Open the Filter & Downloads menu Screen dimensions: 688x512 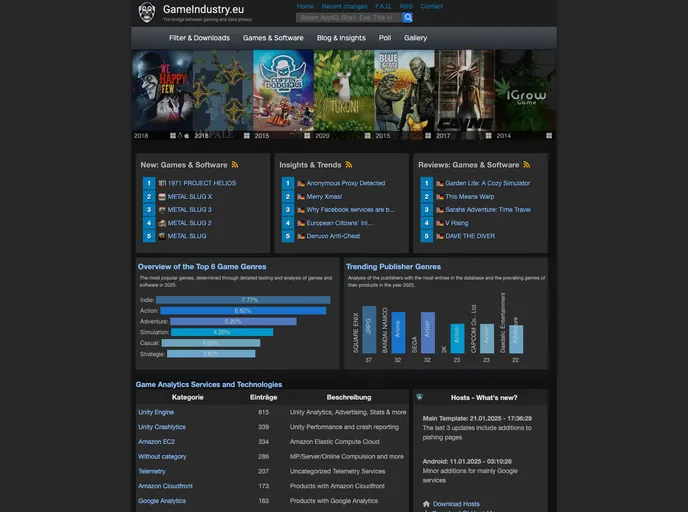pos(199,38)
